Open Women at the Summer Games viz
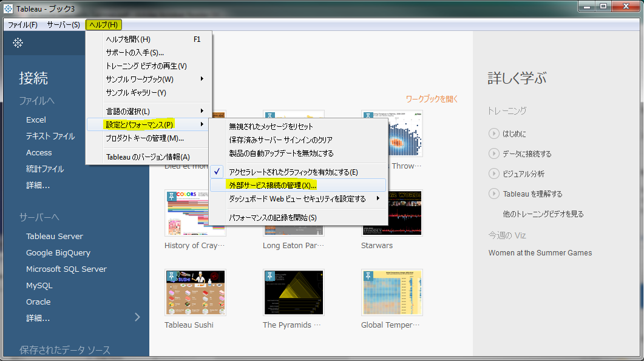This screenshot has height=361, width=644. click(x=540, y=253)
